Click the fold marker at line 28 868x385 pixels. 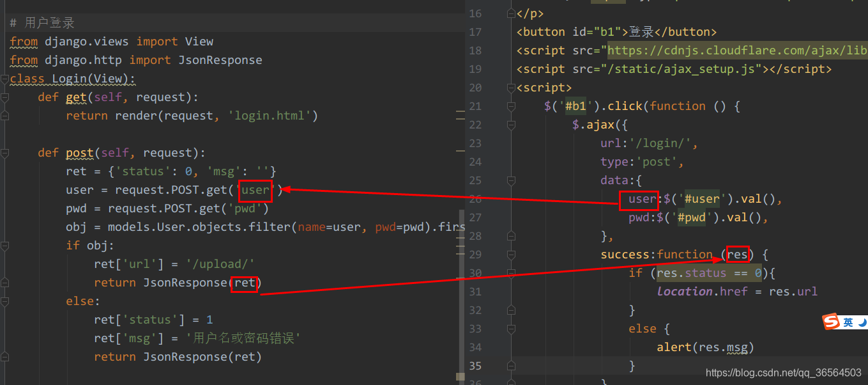click(511, 235)
